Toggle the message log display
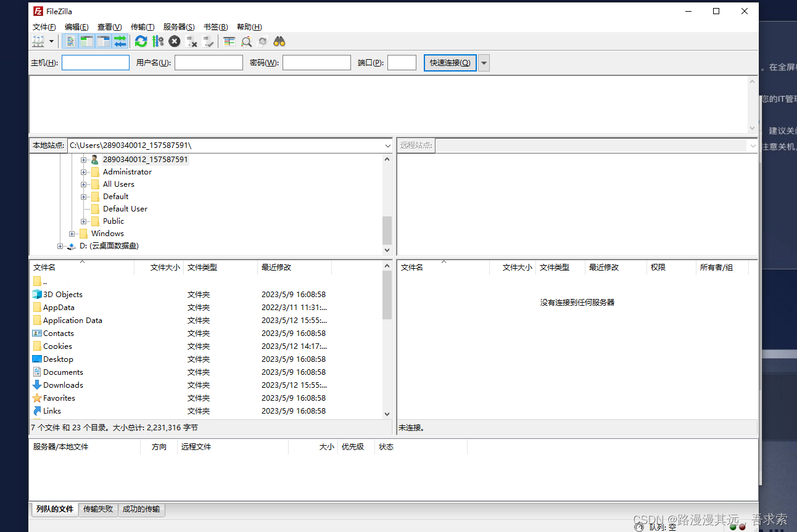This screenshot has height=532, width=797. tap(70, 41)
